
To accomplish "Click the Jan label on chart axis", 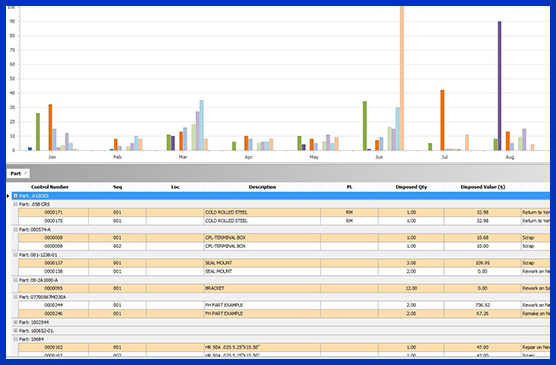I will (x=52, y=157).
